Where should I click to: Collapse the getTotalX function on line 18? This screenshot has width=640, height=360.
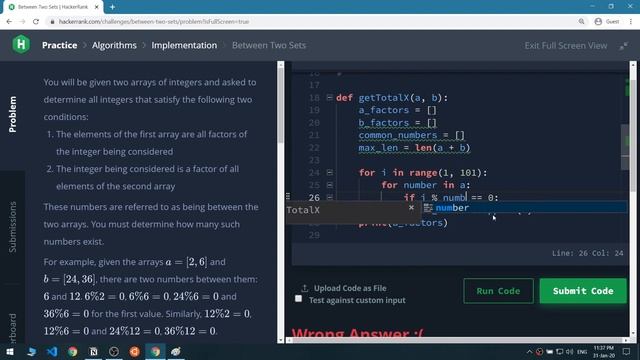(x=329, y=98)
